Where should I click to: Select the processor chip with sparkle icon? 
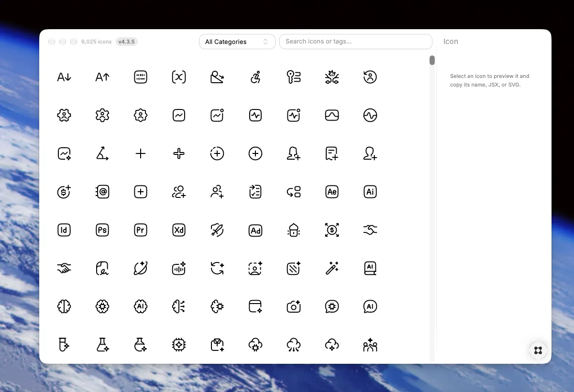179,345
